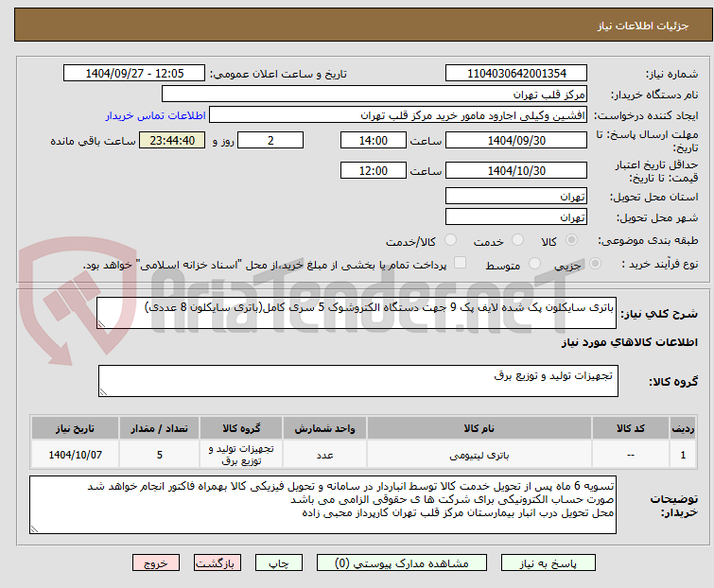Click the کد کالا column header
Image resolution: width=714 pixels, height=588 pixels.
[630, 428]
